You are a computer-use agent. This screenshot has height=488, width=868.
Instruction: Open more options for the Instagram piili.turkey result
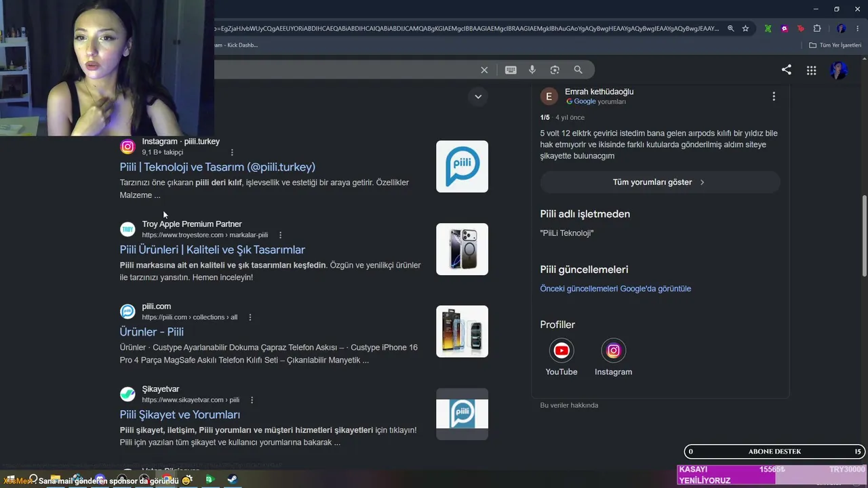232,152
